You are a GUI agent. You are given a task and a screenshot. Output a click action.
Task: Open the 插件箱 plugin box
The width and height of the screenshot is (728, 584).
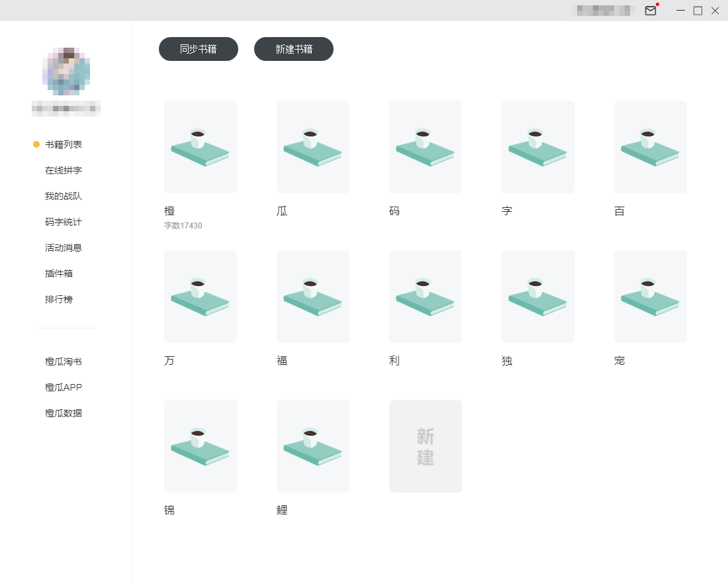[59, 273]
